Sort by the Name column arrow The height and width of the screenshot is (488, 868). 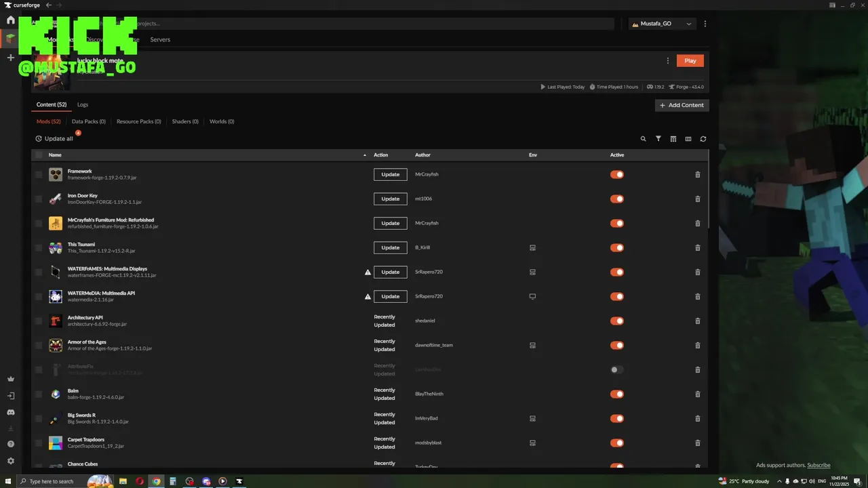click(x=365, y=155)
